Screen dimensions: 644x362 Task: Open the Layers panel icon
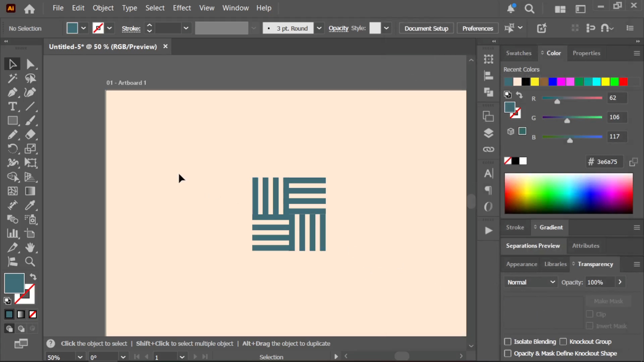(488, 133)
